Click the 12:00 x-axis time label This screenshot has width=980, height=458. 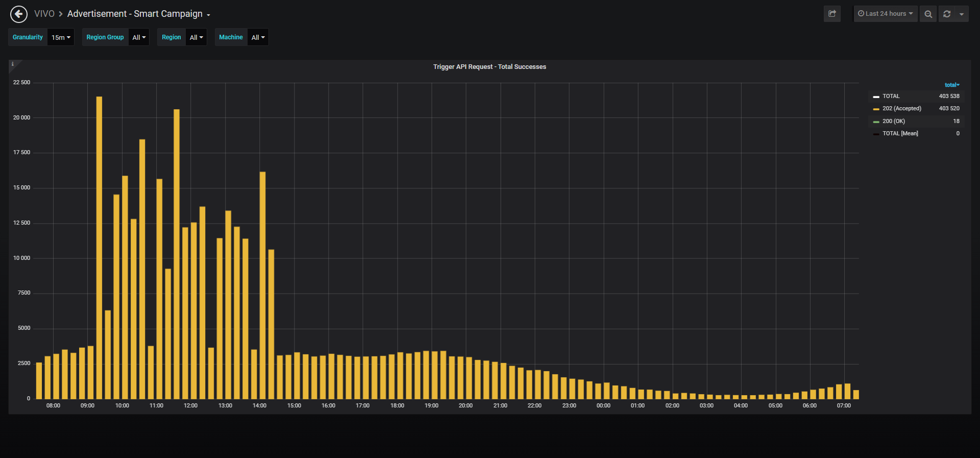(x=190, y=405)
